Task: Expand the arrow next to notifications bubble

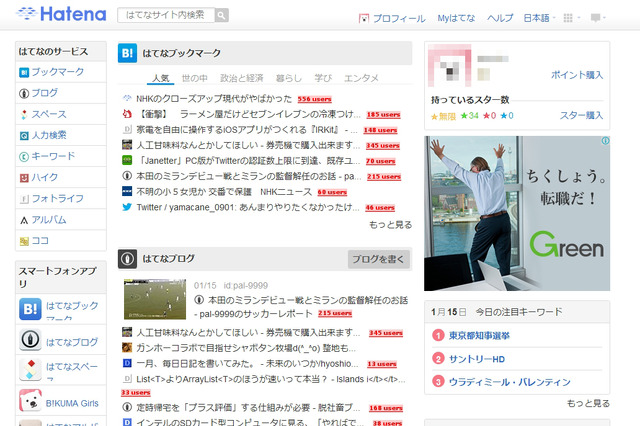Action: [604, 18]
